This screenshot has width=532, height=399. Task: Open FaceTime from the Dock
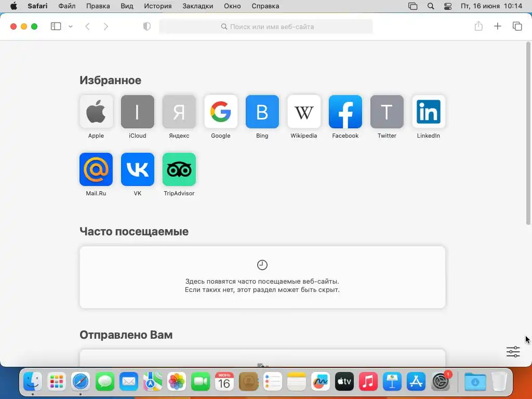[x=201, y=382]
